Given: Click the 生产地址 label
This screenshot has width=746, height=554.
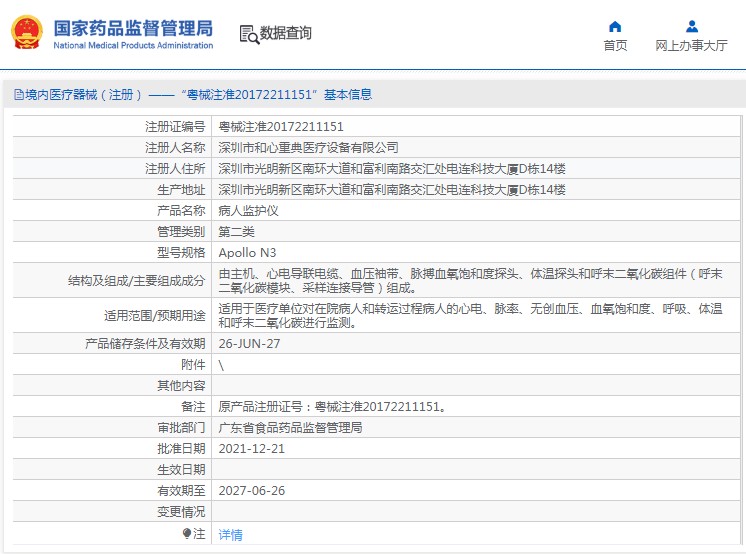Looking at the screenshot, I should point(181,189).
